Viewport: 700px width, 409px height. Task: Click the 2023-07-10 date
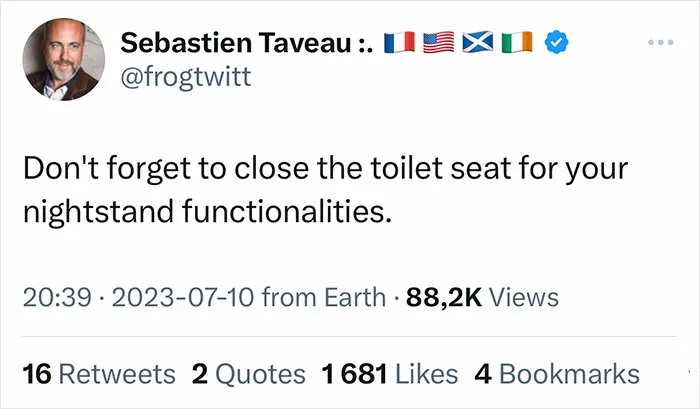(183, 297)
